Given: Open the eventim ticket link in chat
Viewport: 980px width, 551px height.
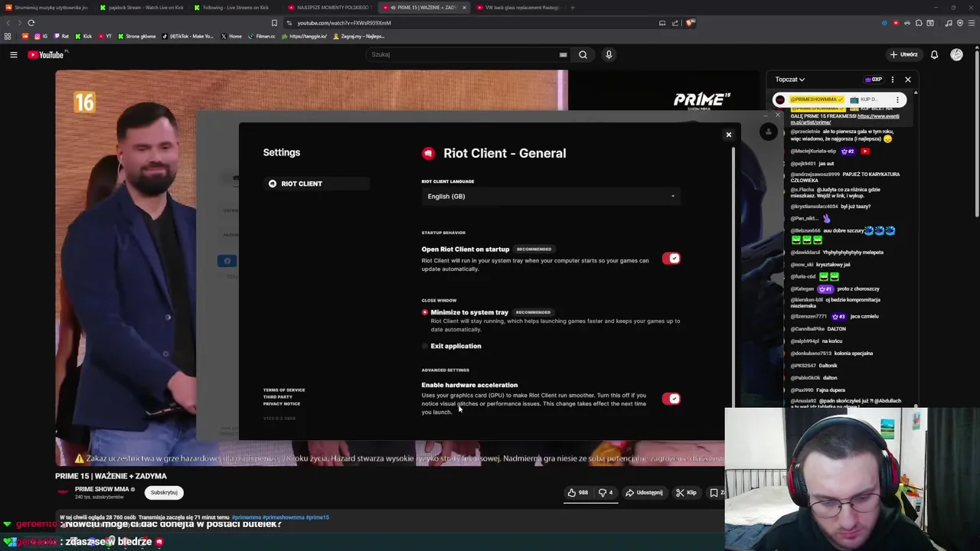Looking at the screenshot, I should 844,119.
